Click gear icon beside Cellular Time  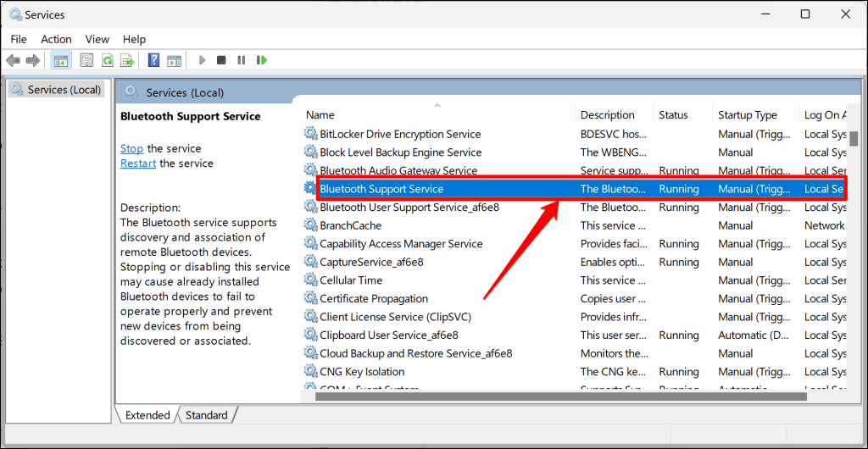310,280
